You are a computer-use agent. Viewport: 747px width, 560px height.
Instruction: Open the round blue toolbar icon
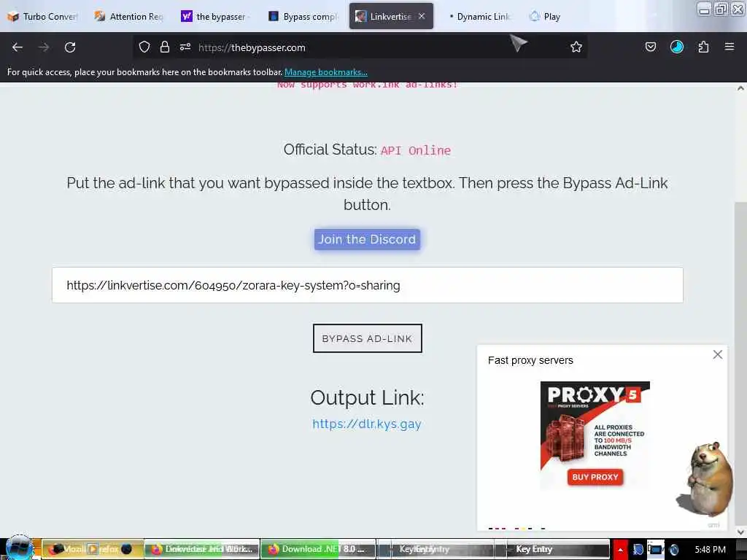point(676,47)
